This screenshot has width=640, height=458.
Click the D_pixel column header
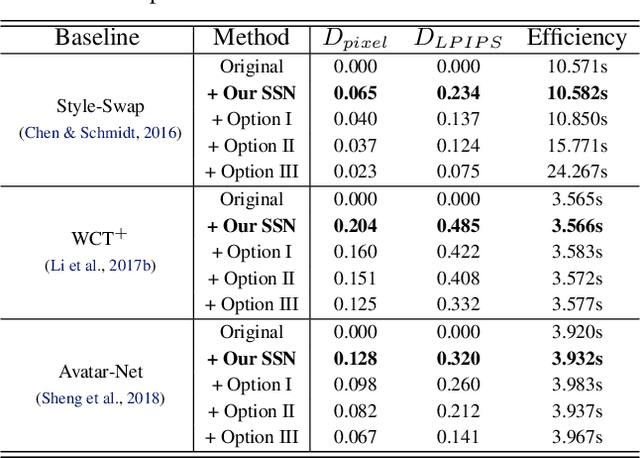[353, 40]
